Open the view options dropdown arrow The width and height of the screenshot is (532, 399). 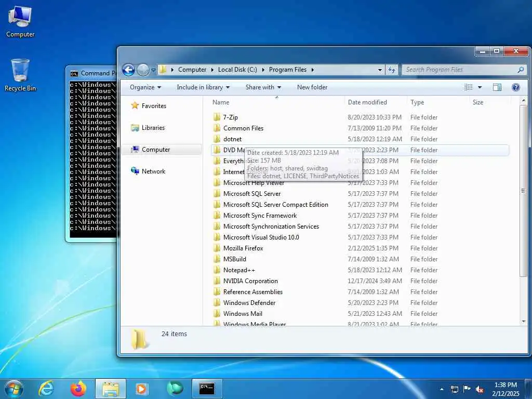click(x=480, y=87)
